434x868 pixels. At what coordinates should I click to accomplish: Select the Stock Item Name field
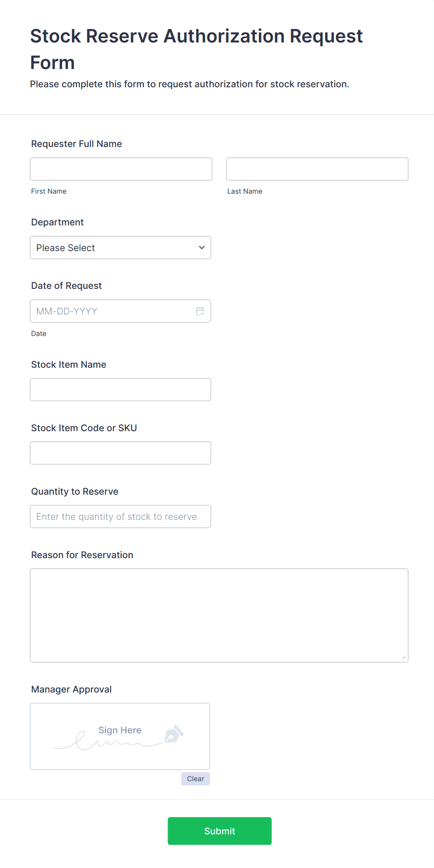[120, 390]
